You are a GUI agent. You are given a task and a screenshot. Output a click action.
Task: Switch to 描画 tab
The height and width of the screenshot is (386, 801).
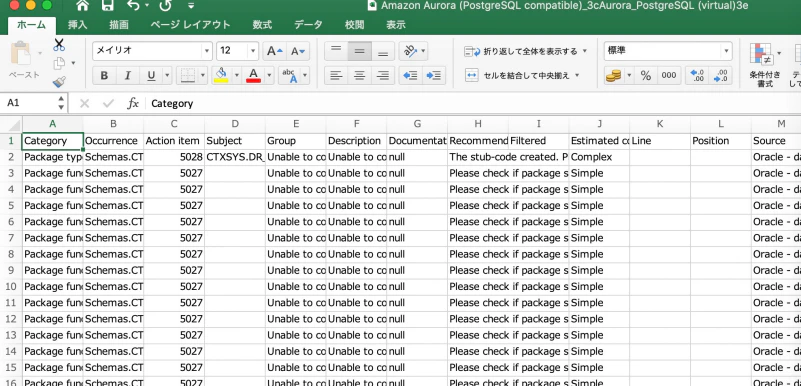pos(119,25)
